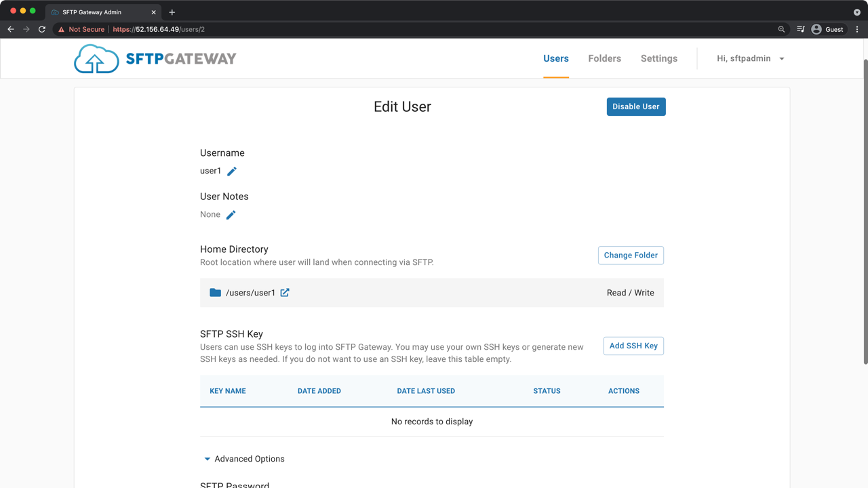Click the Disable User button
Screen dimensions: 868x488
636,106
